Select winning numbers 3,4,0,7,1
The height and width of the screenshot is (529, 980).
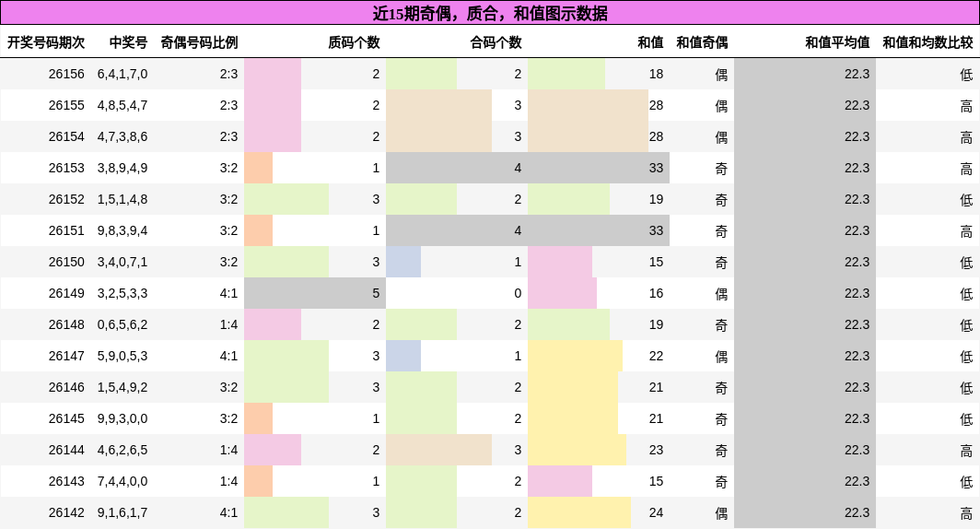[x=122, y=262]
